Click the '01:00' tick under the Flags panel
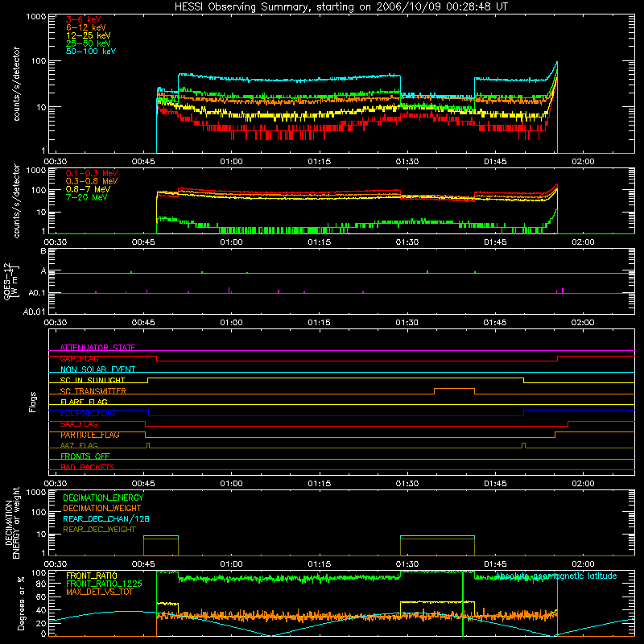The width and height of the screenshot is (644, 644). coord(231,484)
